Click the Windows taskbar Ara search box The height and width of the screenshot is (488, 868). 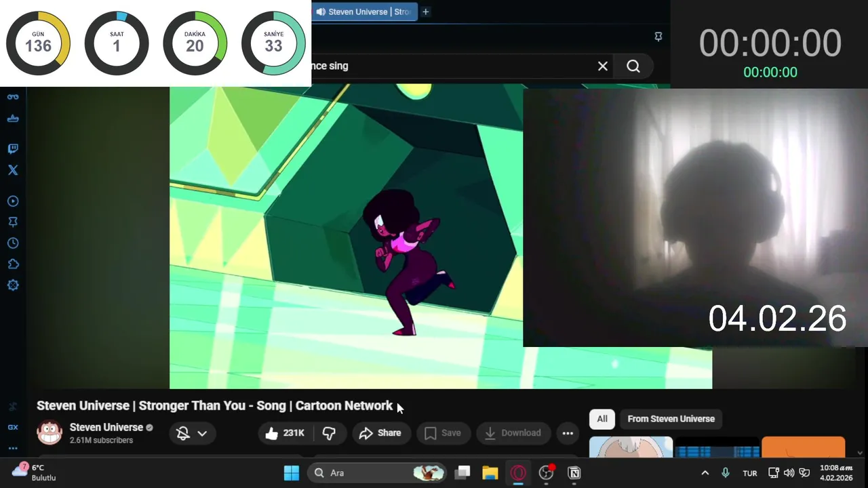click(x=377, y=473)
